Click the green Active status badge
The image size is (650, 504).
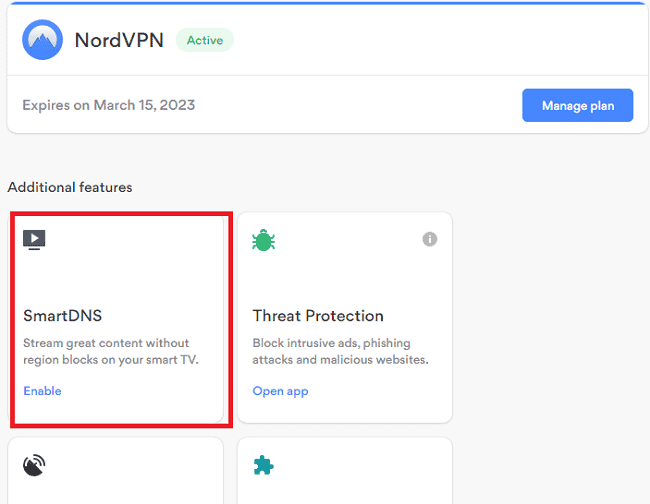click(205, 41)
